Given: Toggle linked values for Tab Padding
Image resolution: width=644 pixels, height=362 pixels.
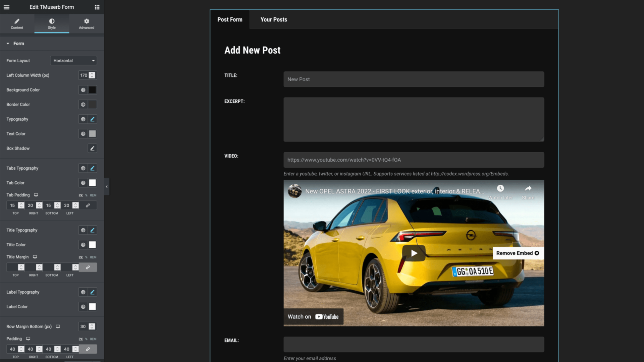Looking at the screenshot, I should (x=88, y=205).
